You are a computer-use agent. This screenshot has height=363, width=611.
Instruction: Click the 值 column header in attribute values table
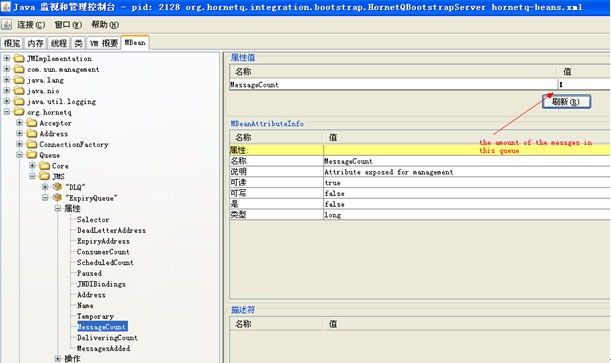click(x=583, y=72)
